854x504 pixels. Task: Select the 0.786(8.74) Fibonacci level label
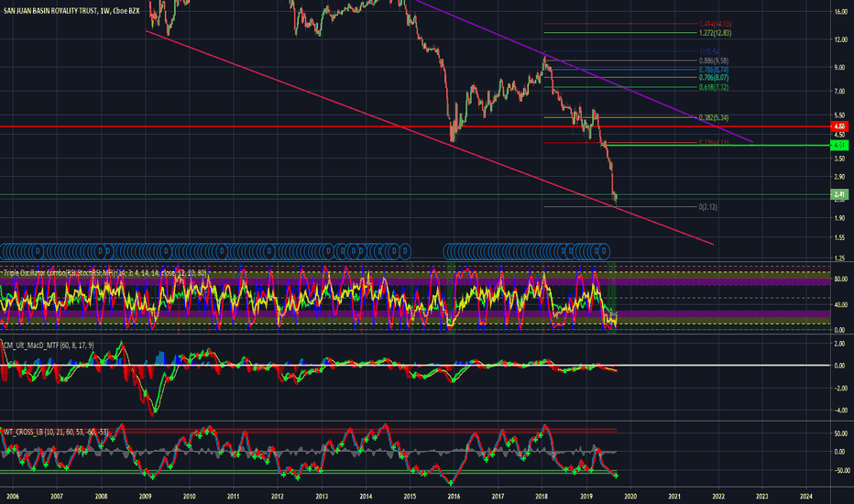pos(714,71)
